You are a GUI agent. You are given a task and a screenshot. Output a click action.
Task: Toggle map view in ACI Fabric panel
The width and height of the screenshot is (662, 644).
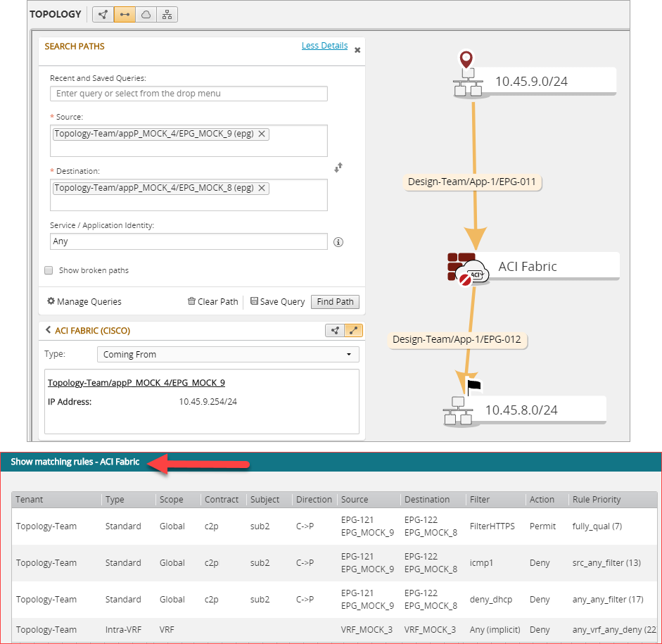click(x=334, y=330)
